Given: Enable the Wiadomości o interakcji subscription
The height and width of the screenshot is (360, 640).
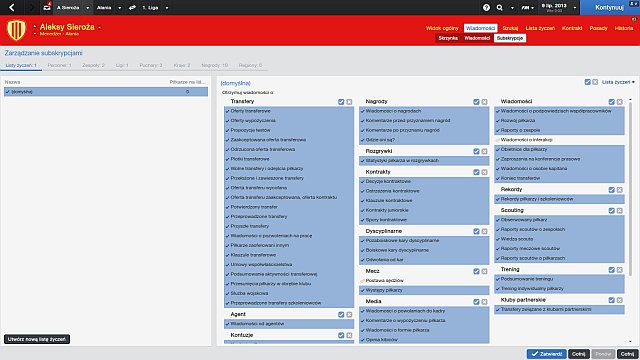Looking at the screenshot, I should coord(559,140).
